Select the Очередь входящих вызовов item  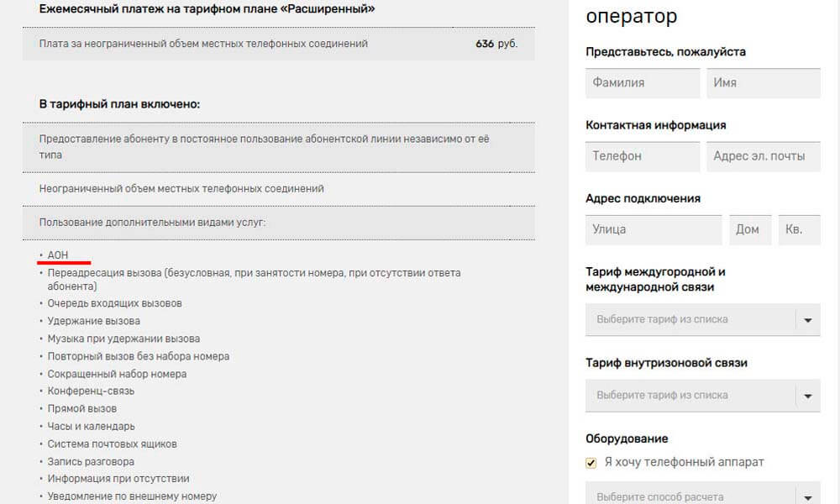click(x=114, y=303)
